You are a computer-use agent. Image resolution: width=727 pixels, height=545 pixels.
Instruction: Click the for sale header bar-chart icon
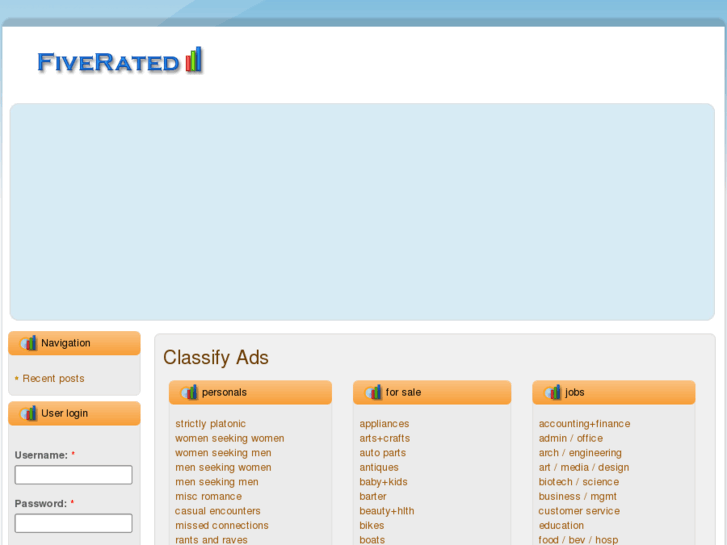[373, 392]
